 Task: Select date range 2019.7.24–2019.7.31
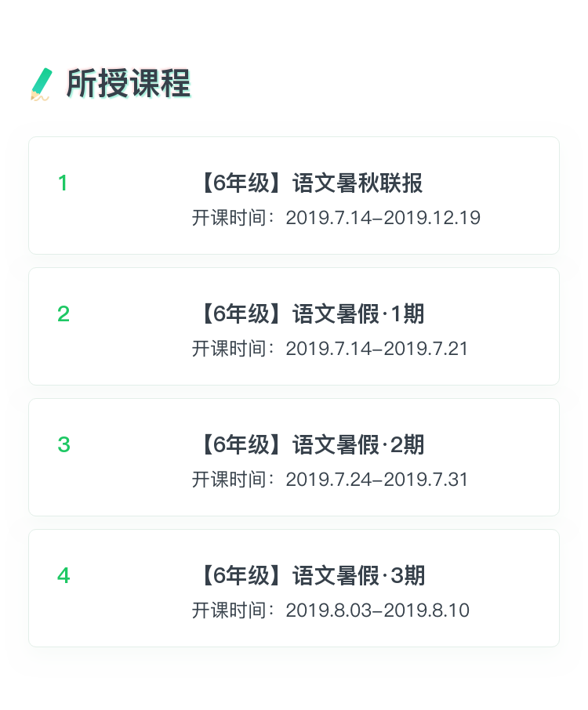click(377, 480)
